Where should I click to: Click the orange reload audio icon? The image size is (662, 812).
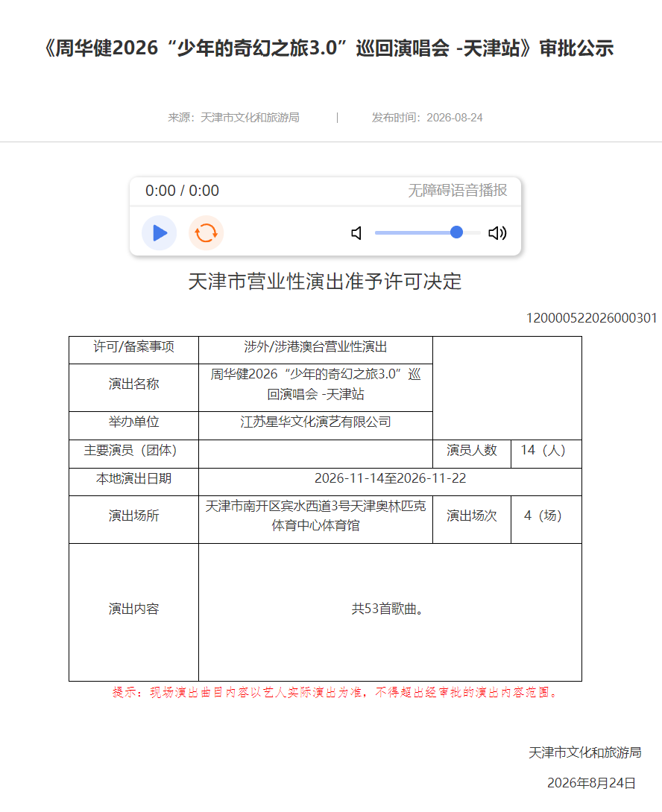click(x=206, y=233)
